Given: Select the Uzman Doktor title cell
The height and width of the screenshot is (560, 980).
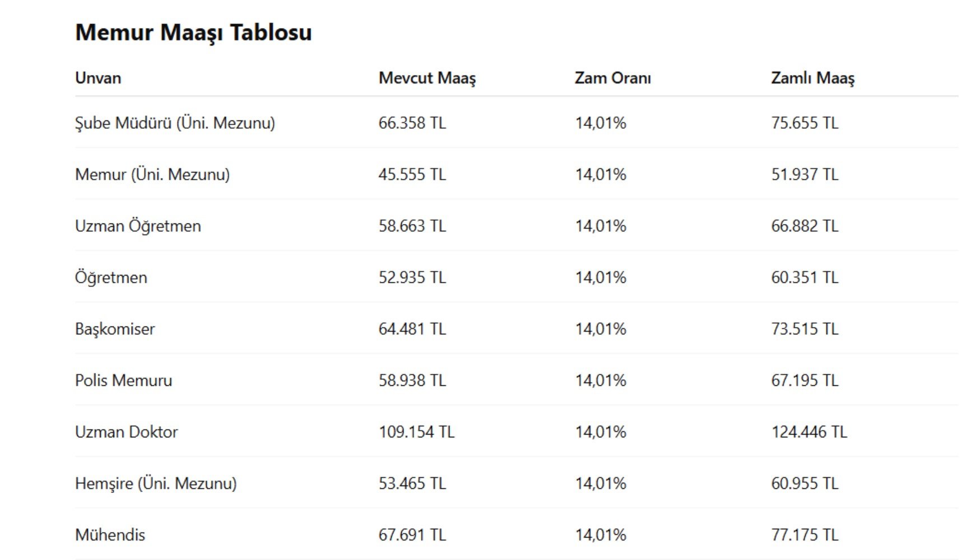Looking at the screenshot, I should click(126, 432).
